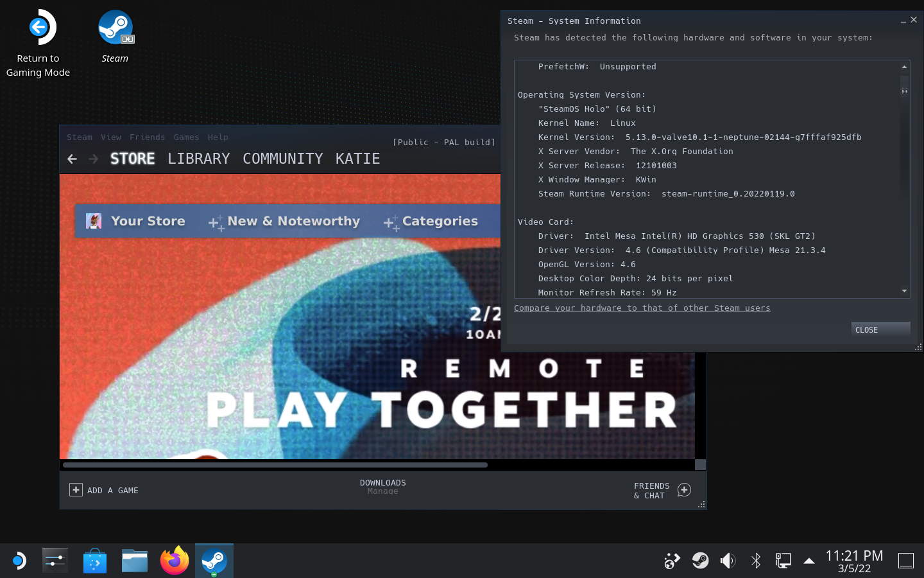Open Bluetooth tray icon
Image resolution: width=924 pixels, height=578 pixels.
point(756,561)
